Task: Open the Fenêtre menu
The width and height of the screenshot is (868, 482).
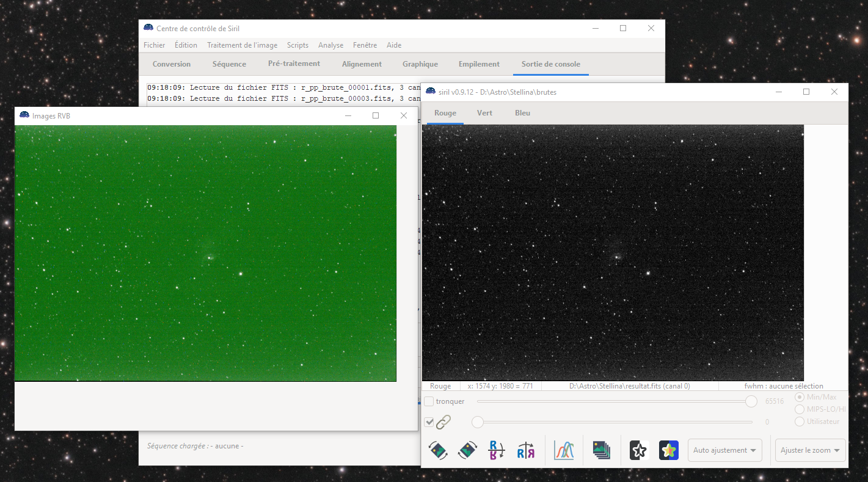Action: pyautogui.click(x=365, y=45)
